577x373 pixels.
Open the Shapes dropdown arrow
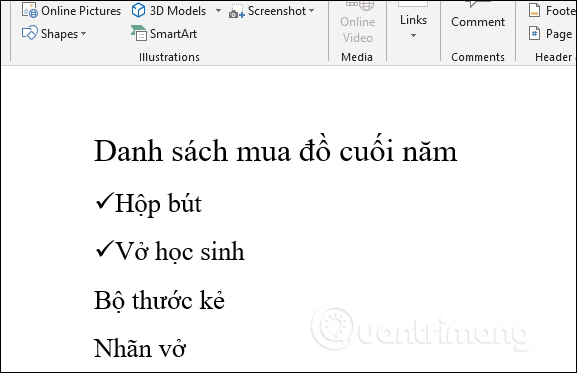84,33
